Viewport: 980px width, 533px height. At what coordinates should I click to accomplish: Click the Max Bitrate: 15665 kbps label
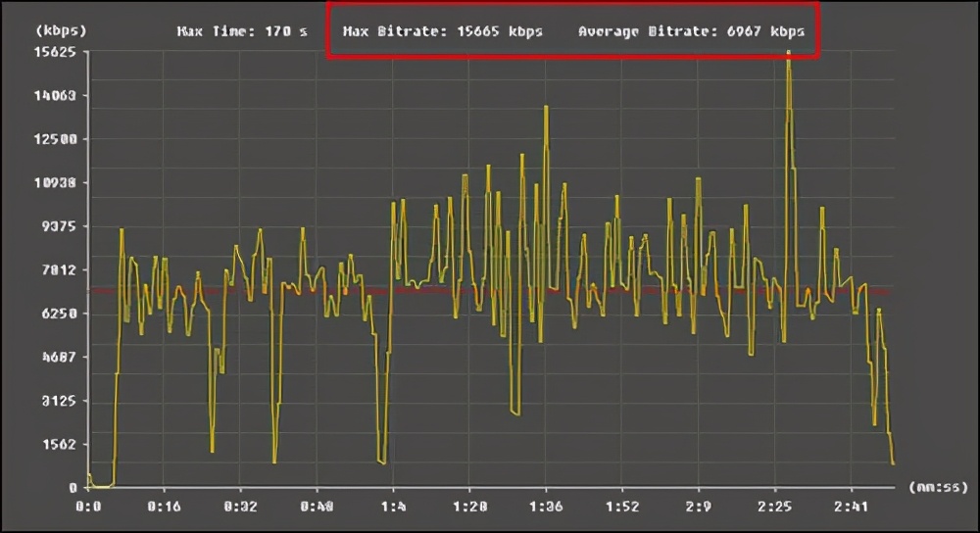pos(443,31)
